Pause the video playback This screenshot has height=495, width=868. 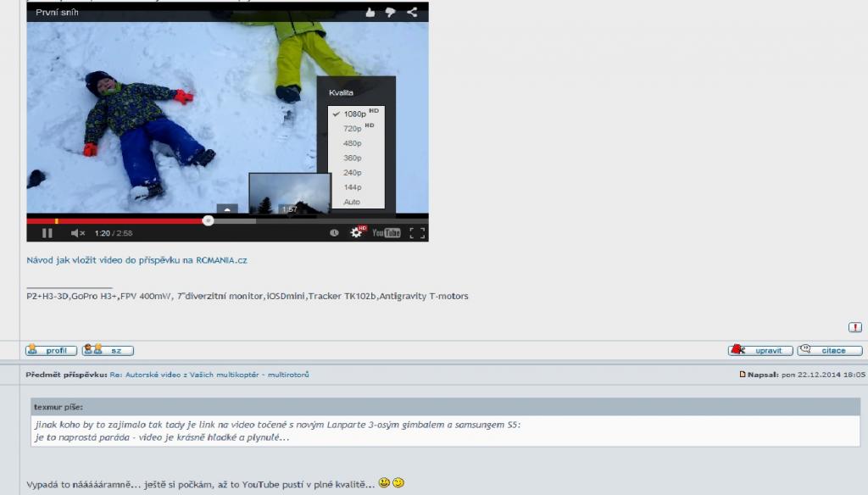tap(47, 233)
